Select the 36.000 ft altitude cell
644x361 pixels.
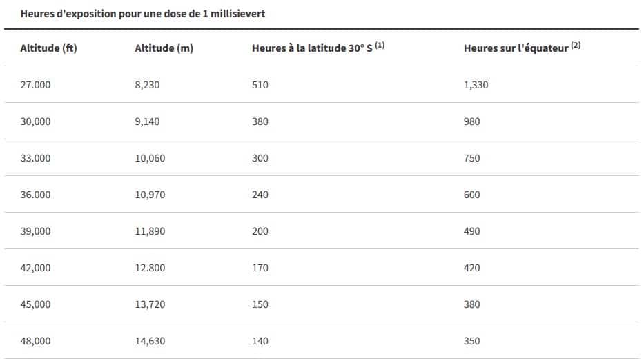[x=36, y=195]
